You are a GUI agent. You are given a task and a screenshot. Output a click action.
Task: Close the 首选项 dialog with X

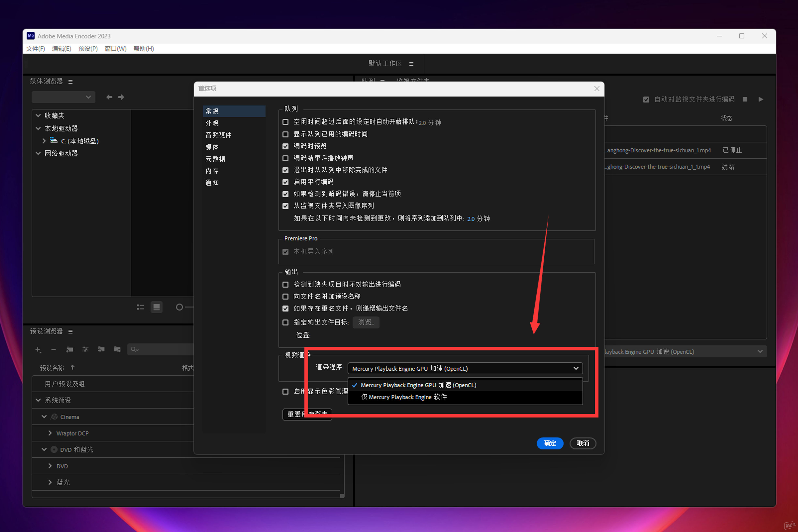click(597, 89)
